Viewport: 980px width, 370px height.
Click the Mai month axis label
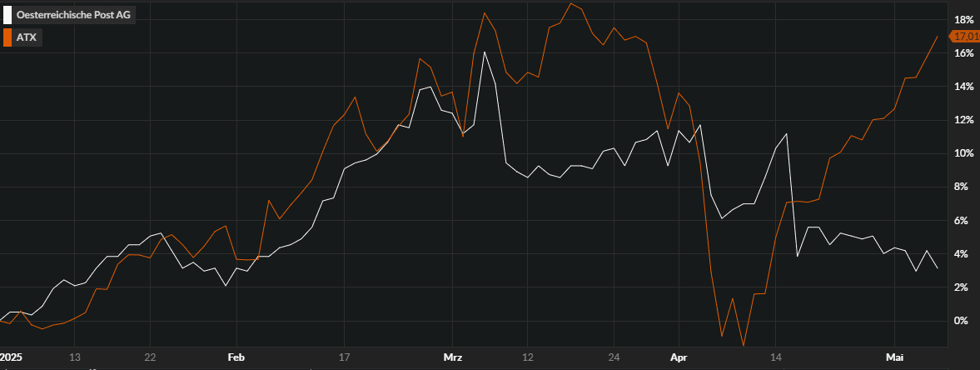pyautogui.click(x=895, y=357)
